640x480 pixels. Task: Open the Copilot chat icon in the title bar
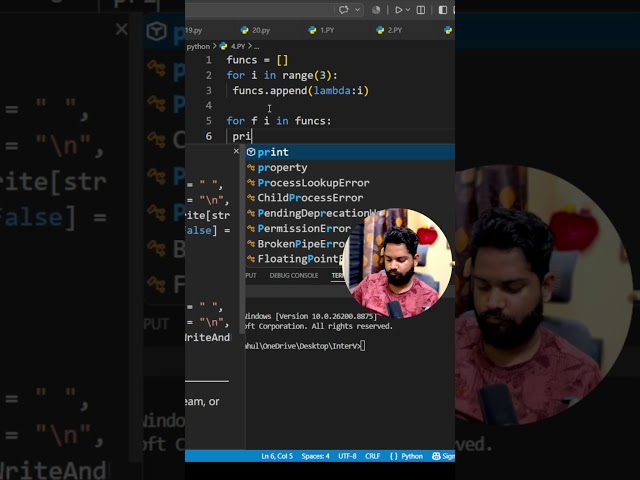343,10
